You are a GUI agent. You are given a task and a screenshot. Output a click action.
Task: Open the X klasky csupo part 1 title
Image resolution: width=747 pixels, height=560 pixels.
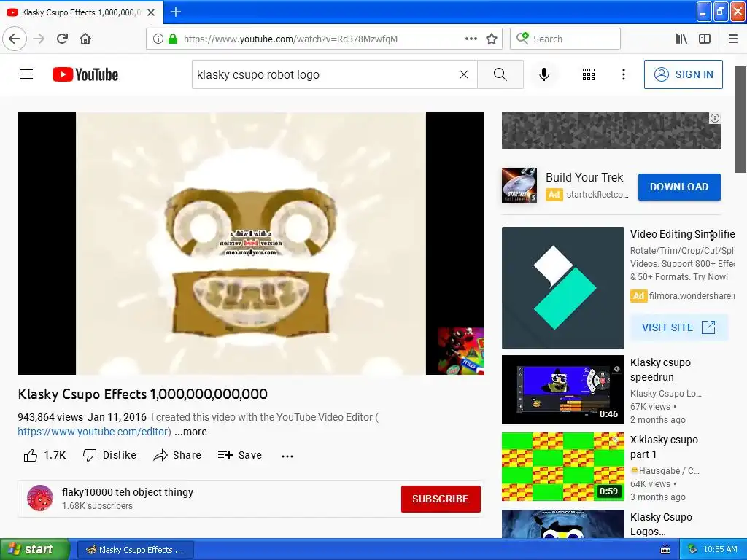[664, 447]
